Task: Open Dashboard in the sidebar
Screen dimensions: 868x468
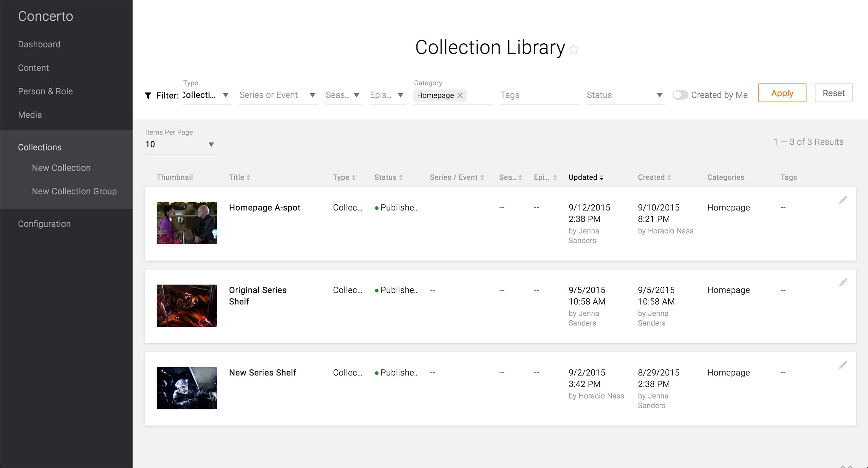Action: click(39, 44)
